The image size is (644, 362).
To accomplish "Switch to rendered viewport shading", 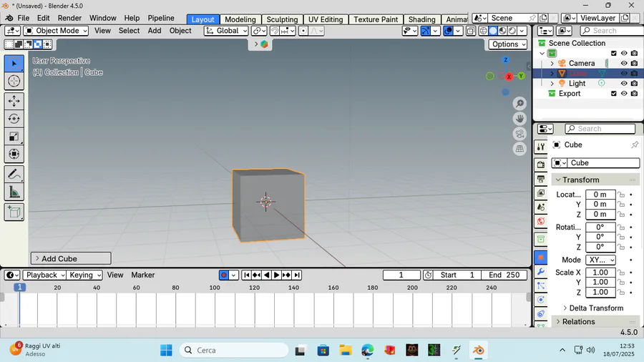I will (x=512, y=31).
